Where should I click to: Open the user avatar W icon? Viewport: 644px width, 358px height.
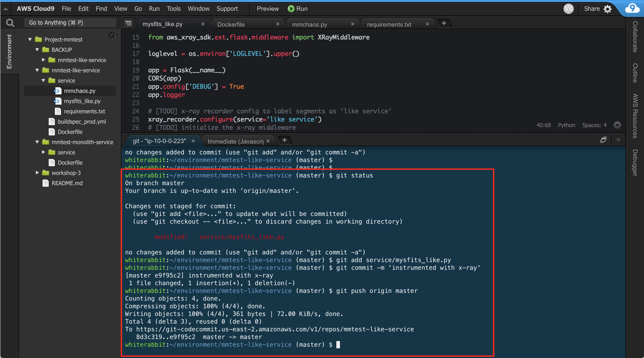click(568, 9)
